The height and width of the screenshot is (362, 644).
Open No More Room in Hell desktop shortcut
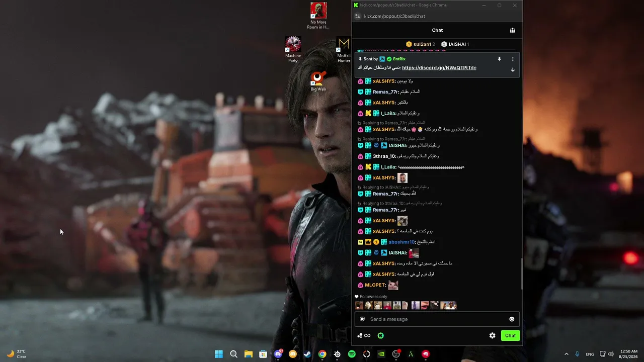[318, 16]
